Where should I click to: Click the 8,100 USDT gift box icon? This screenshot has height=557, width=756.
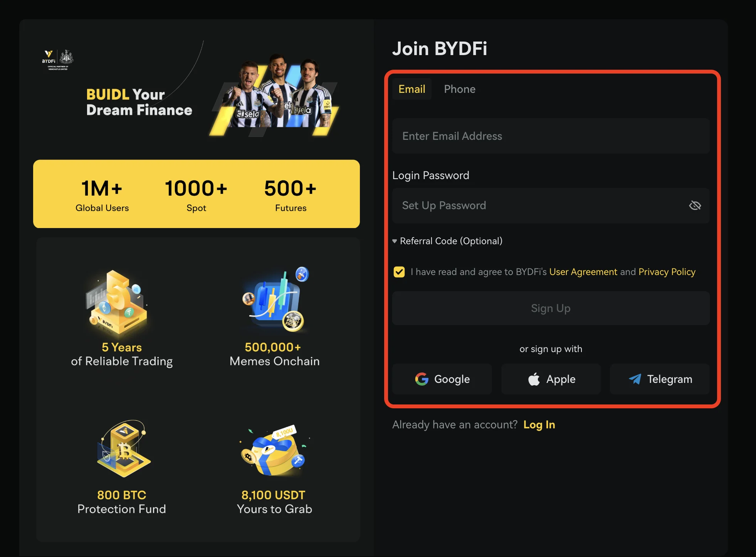274,451
